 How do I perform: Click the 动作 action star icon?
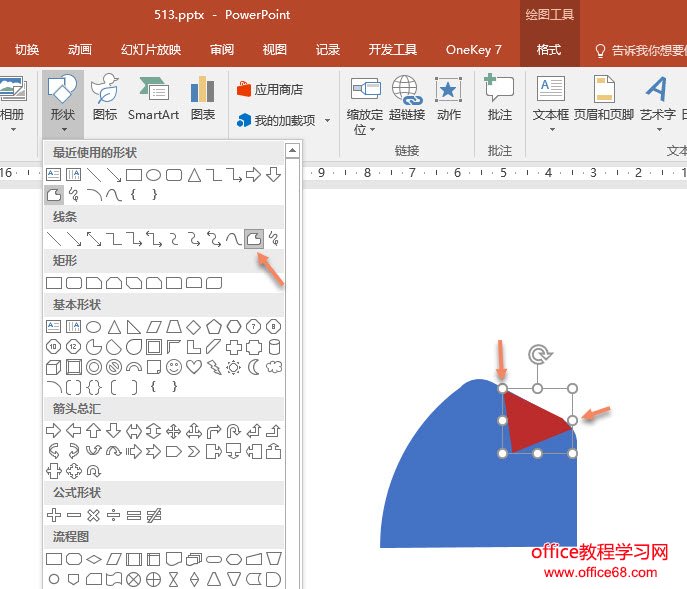click(449, 98)
